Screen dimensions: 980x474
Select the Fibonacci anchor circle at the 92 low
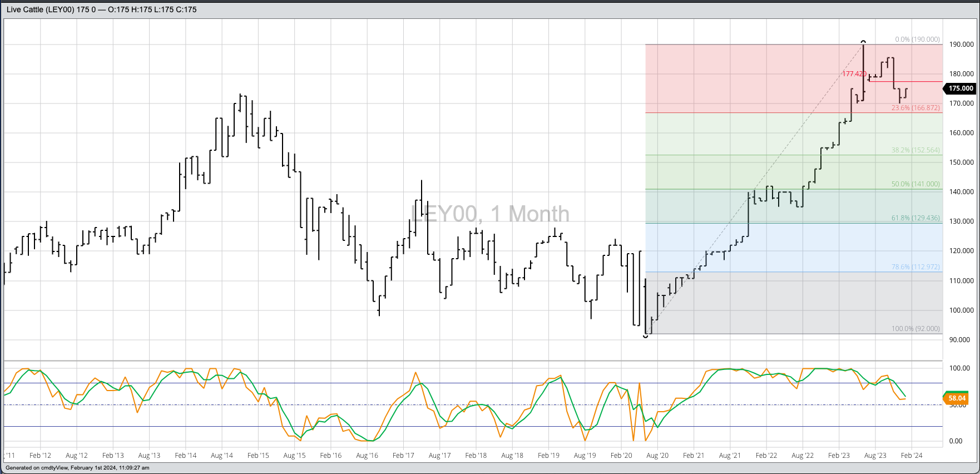click(646, 336)
